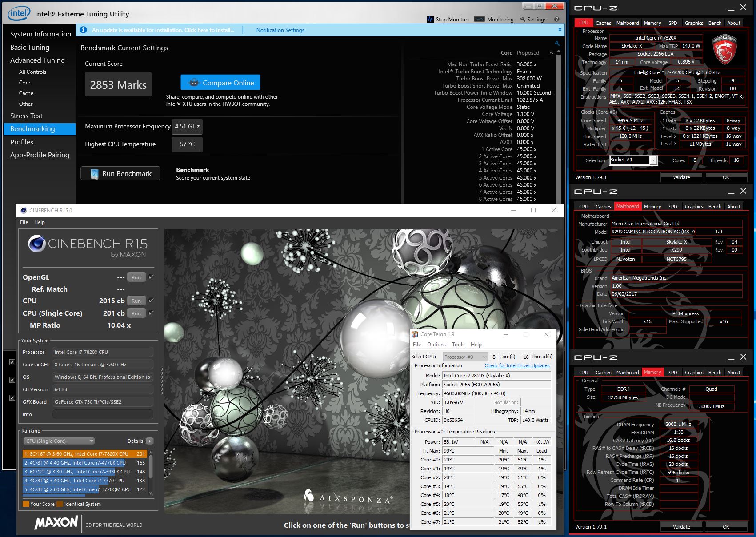Click the XTU settings list scrollbar
This screenshot has height=537, width=756.
[558, 127]
